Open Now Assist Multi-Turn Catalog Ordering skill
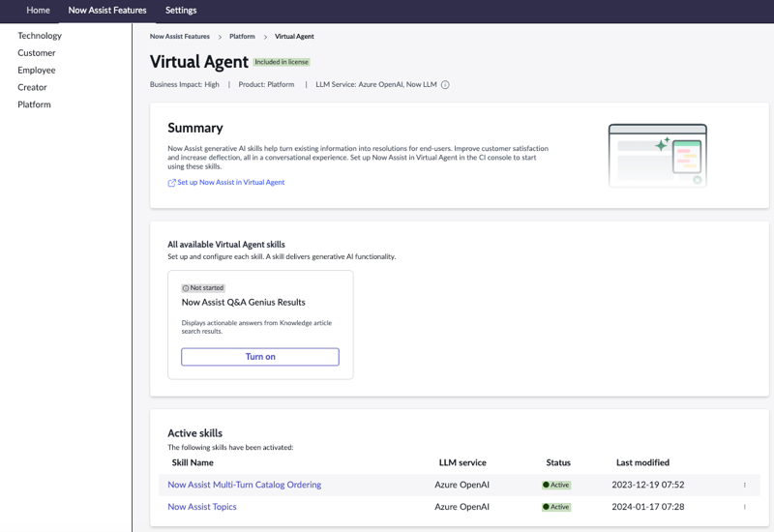The width and height of the screenshot is (774, 532). click(245, 485)
